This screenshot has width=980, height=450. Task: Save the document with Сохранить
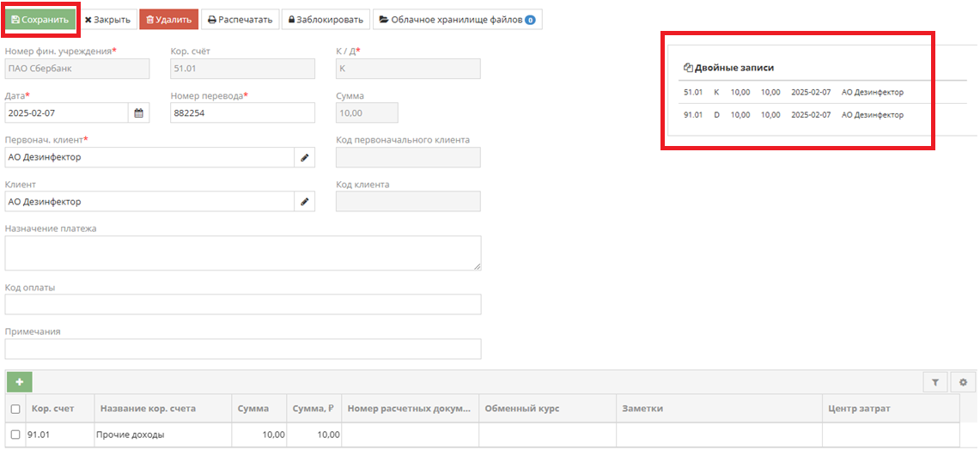coord(40,20)
